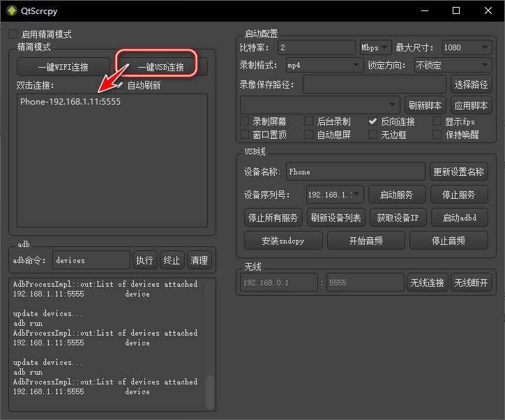Expand the 锁定方向 orientation dropdown
The width and height of the screenshot is (505, 420).
click(453, 66)
